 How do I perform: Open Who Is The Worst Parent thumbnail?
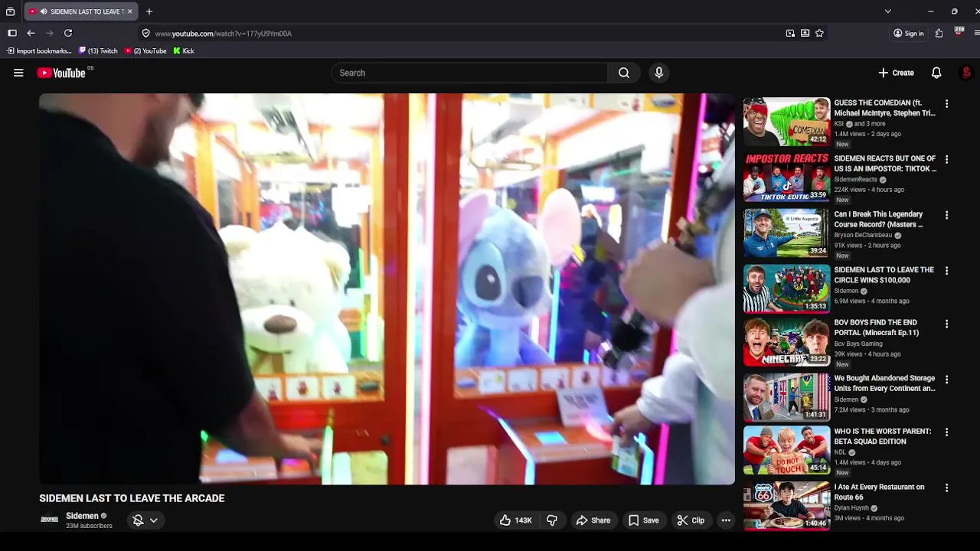[786, 450]
